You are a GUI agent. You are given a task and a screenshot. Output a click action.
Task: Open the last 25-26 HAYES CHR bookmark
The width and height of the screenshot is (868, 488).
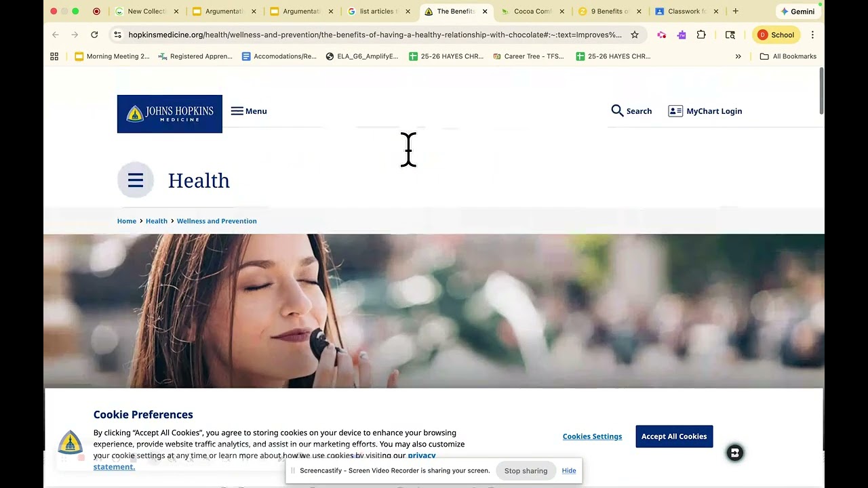613,56
